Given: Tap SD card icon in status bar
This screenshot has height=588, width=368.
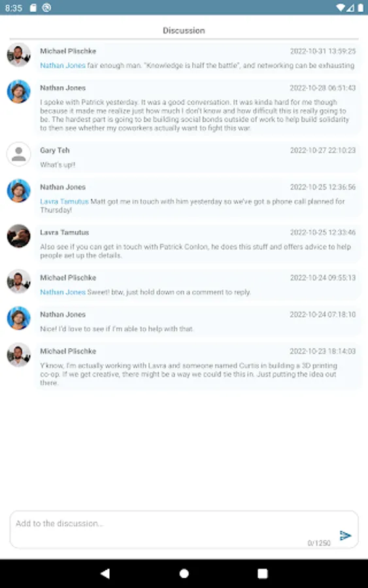Looking at the screenshot, I should tap(33, 7).
